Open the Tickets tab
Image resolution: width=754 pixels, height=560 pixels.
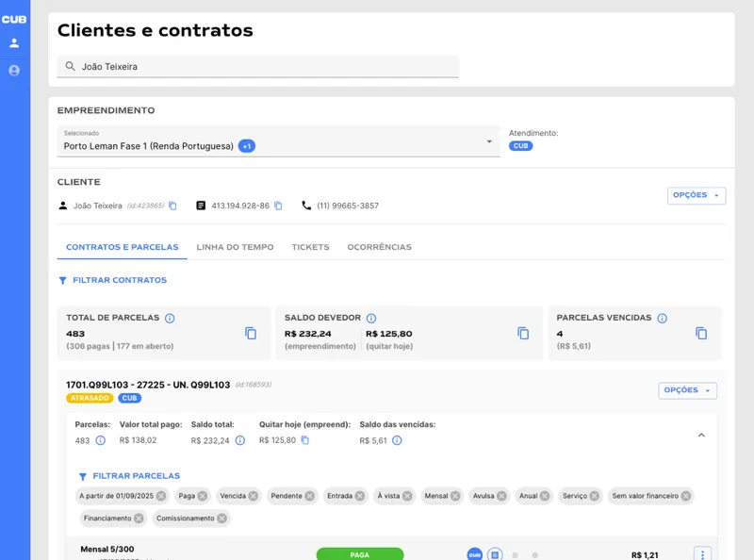(x=310, y=246)
